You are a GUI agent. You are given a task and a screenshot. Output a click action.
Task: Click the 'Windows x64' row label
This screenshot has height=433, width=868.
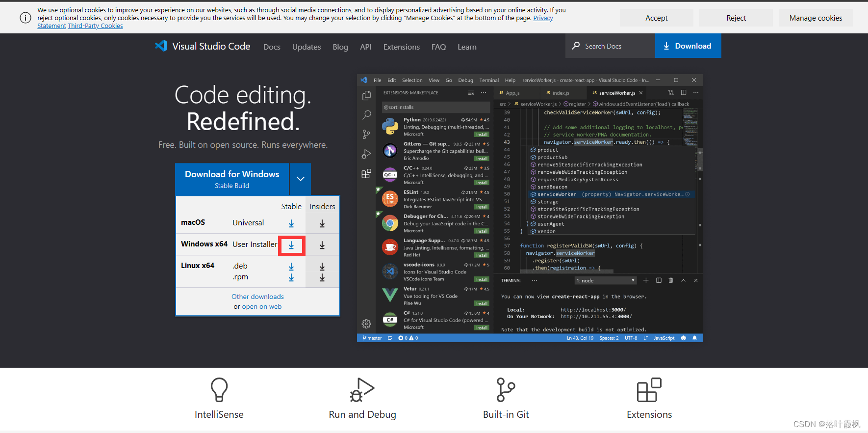tap(204, 244)
